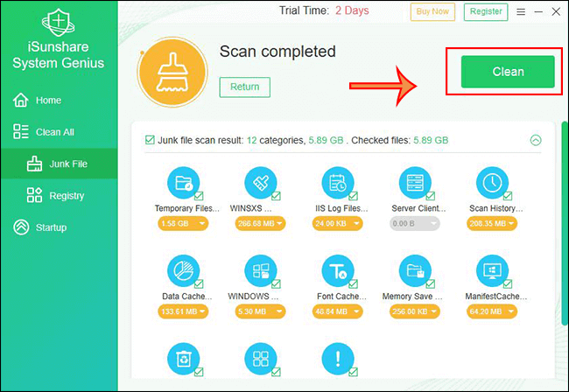Click the iSunshare shield logo

[x=58, y=22]
